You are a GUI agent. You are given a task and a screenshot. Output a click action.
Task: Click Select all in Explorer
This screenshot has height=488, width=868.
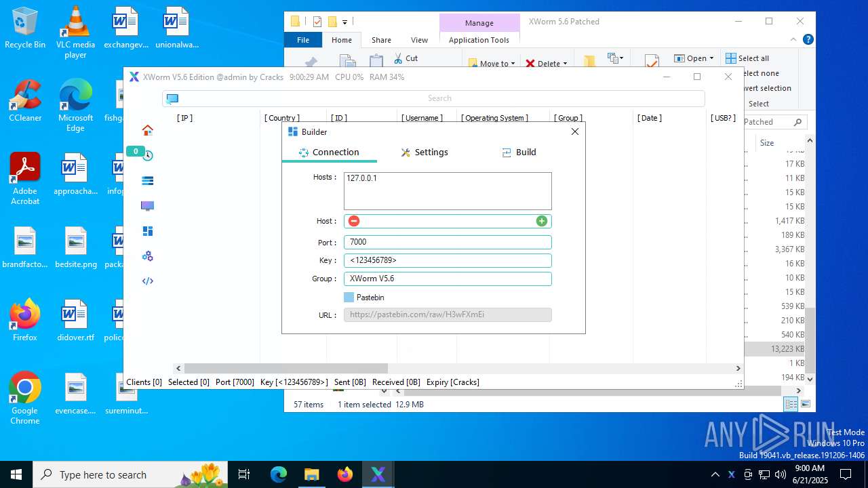(x=747, y=58)
